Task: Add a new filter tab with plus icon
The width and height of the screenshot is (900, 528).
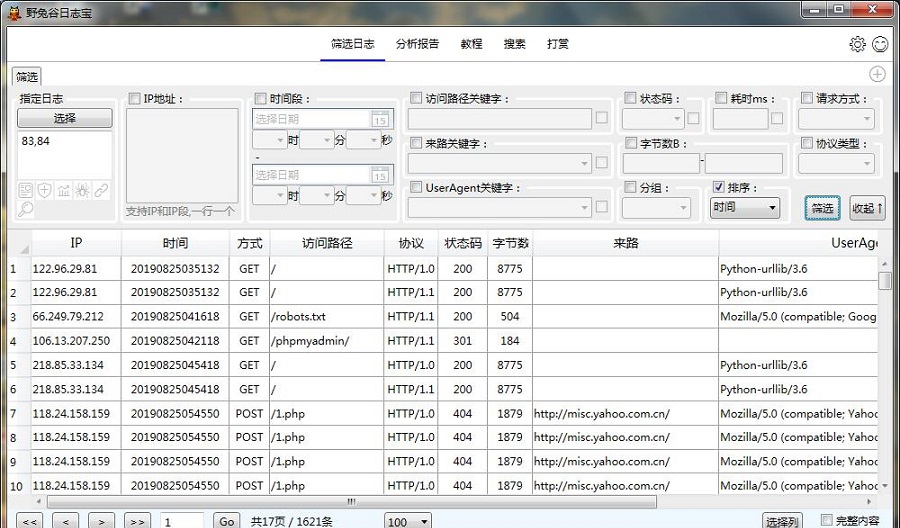Action: point(877,75)
